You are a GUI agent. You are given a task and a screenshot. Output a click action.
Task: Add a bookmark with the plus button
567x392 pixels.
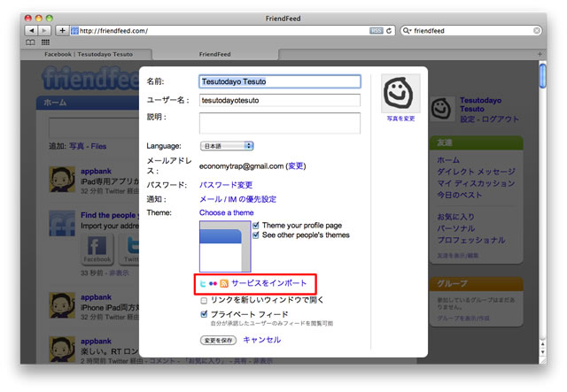tap(62, 31)
